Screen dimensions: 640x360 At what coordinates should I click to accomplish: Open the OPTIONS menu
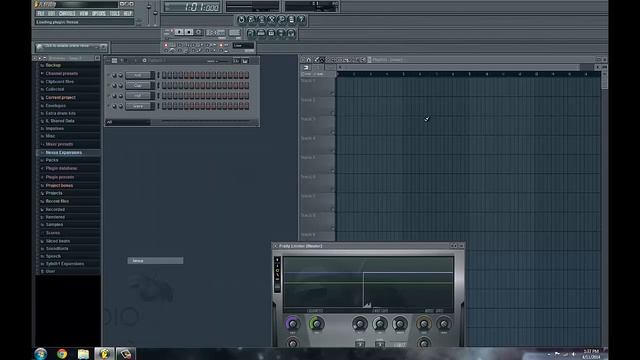coord(99,13)
